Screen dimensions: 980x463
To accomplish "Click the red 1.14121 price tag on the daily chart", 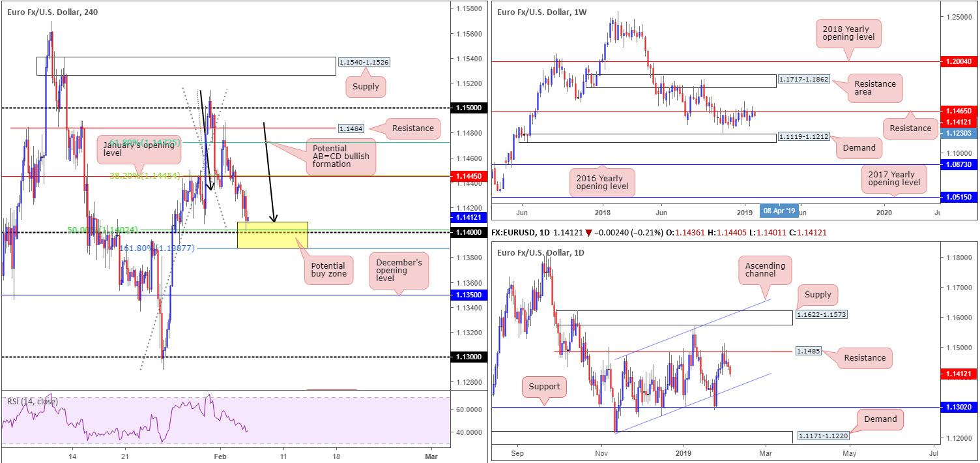I will pyautogui.click(x=960, y=374).
